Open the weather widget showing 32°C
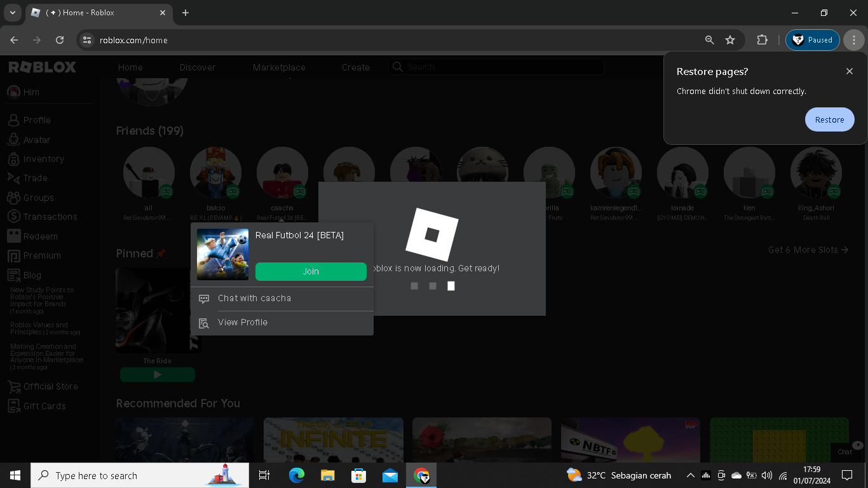Image resolution: width=868 pixels, height=488 pixels. point(618,475)
